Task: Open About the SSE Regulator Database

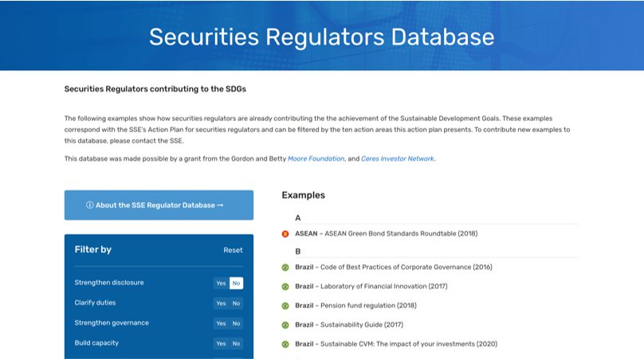Action: coord(159,205)
